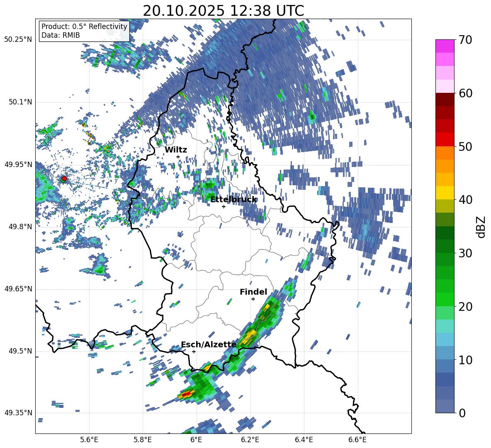The width and height of the screenshot is (491, 448).
Task: Click the colorbar tick label 50
Action: 465,147
